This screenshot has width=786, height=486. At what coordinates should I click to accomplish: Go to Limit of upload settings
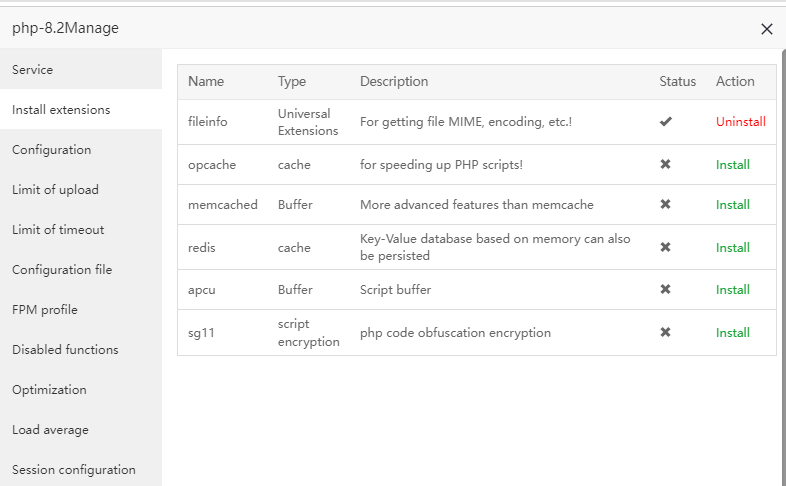tap(55, 190)
